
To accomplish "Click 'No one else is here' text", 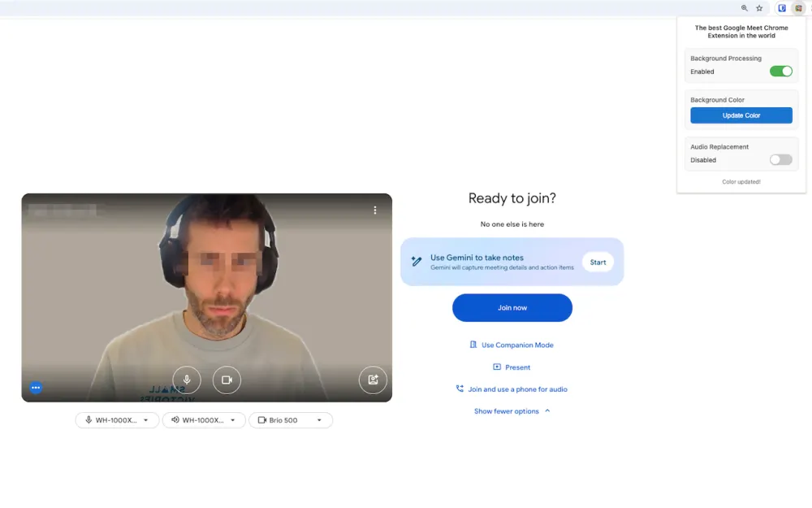I will (512, 224).
